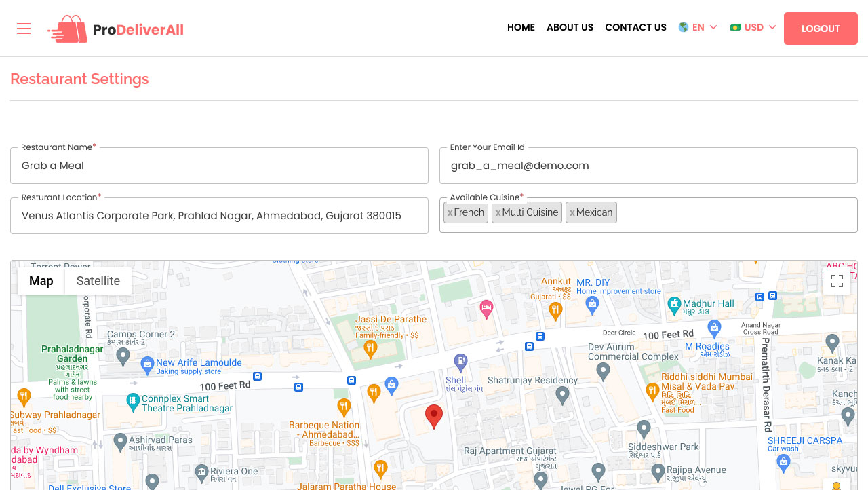Click the LOGOUT button
The height and width of the screenshot is (490, 868).
[x=821, y=29]
